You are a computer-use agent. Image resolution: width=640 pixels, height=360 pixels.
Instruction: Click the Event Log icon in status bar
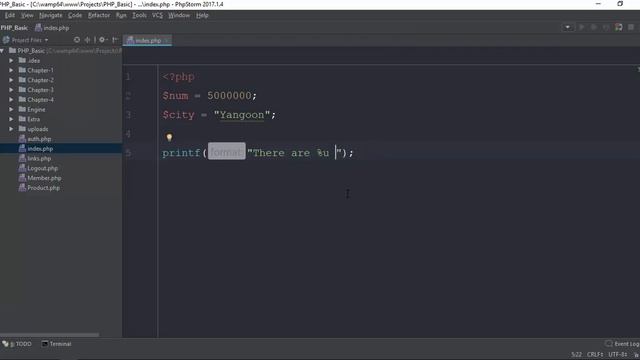coord(609,344)
